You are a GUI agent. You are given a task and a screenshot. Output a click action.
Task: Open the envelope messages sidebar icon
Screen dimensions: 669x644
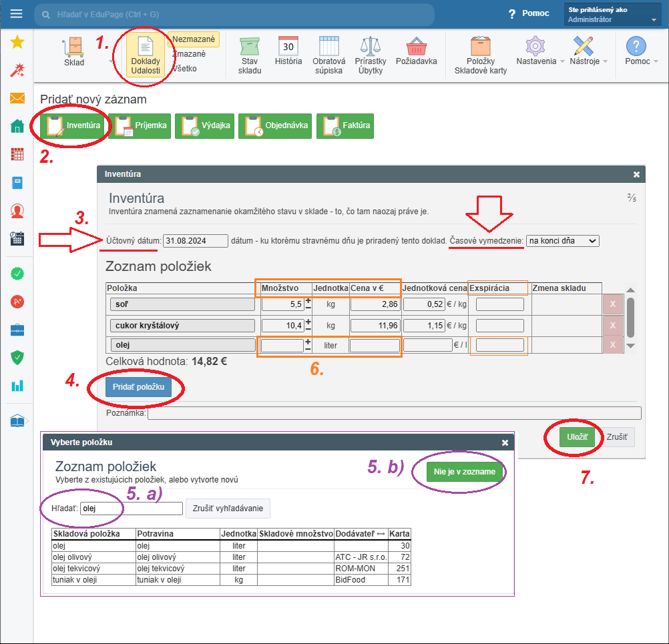17,99
